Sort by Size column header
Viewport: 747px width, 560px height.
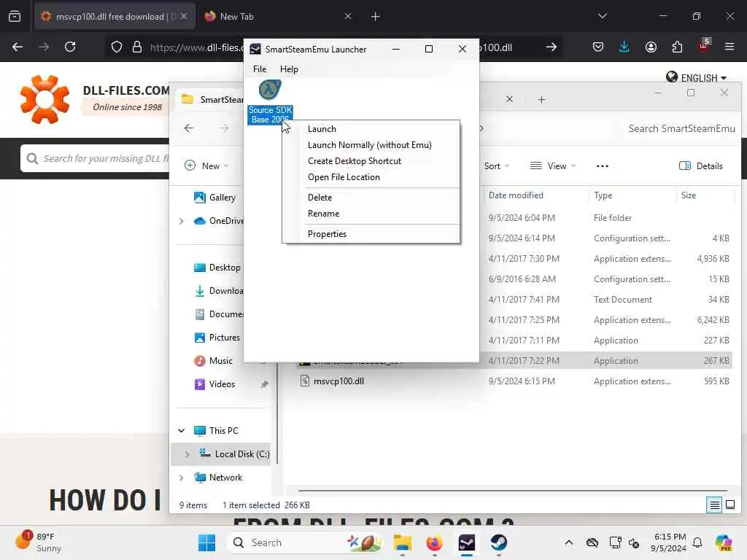point(689,195)
